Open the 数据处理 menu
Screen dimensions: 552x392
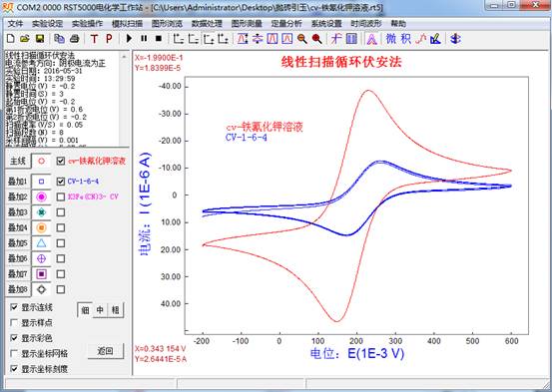point(207,24)
